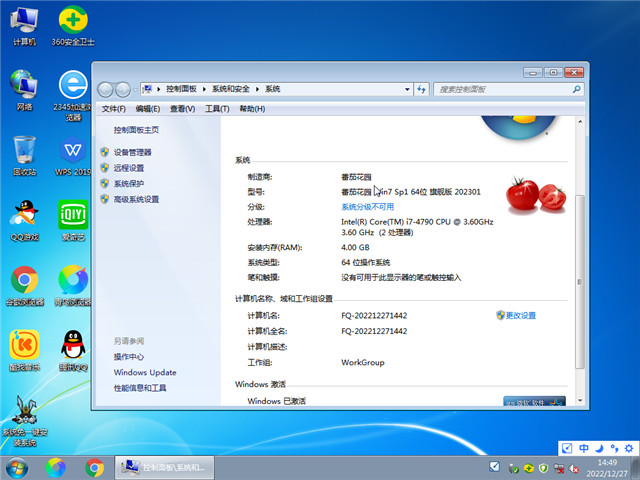Click the vertical scrollbar thumb
This screenshot has width=640, height=480.
coord(580,282)
